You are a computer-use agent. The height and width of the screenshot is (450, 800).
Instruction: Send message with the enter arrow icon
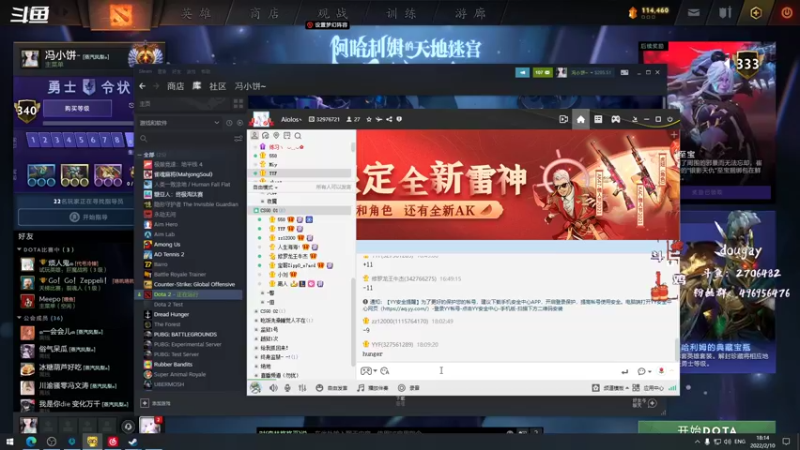click(624, 371)
